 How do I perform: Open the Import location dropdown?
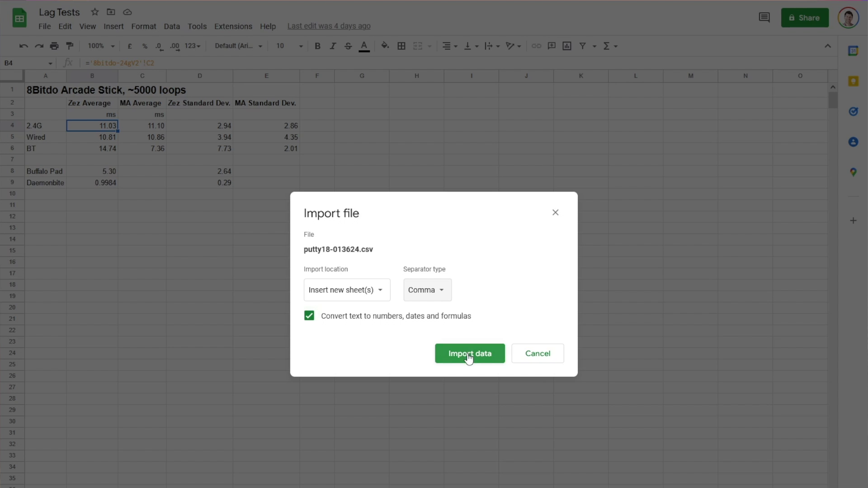click(347, 290)
